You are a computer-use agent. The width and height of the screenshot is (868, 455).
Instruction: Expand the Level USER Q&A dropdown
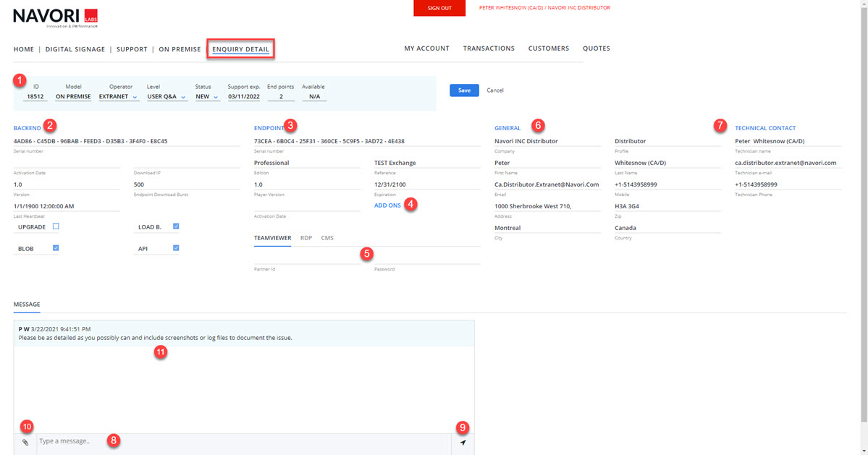pyautogui.click(x=167, y=96)
